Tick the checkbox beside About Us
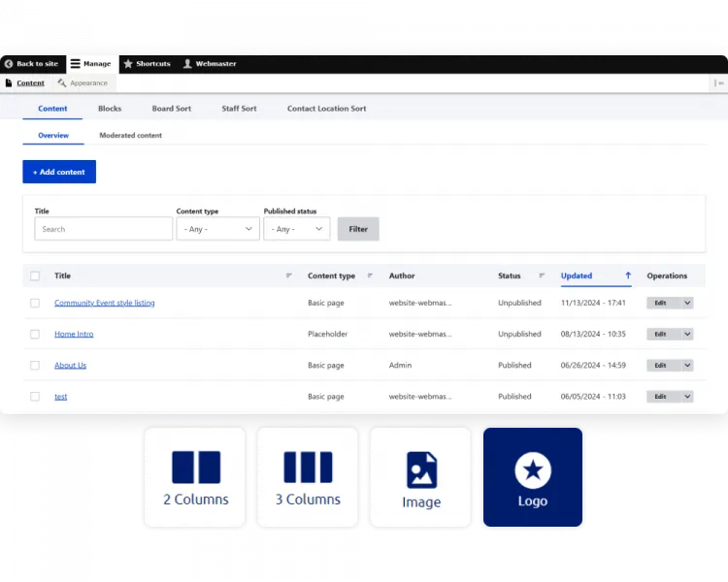Image resolution: width=728 pixels, height=582 pixels. [x=35, y=366]
